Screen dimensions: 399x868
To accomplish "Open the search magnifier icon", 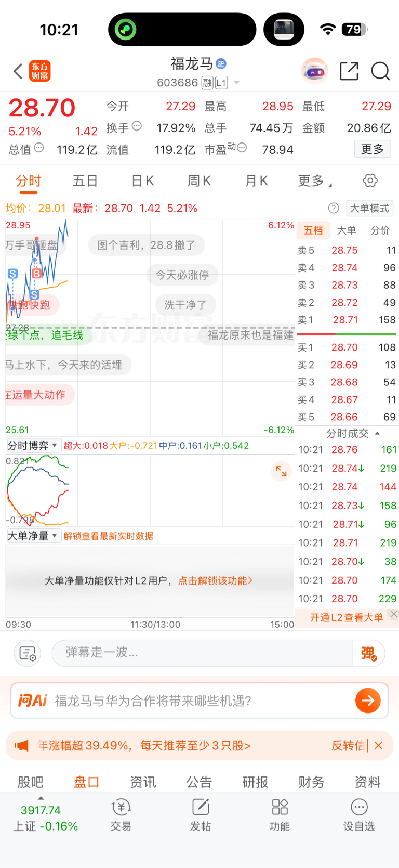I will tap(380, 71).
